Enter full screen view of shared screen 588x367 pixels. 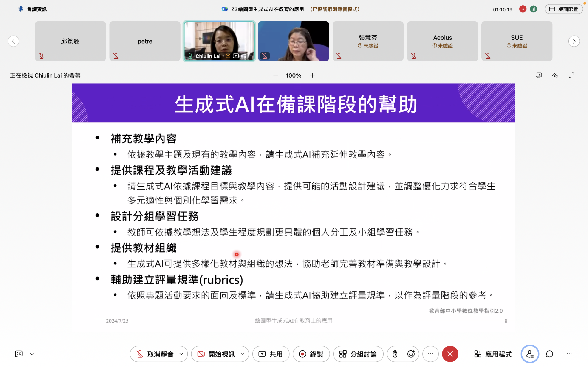pos(571,75)
